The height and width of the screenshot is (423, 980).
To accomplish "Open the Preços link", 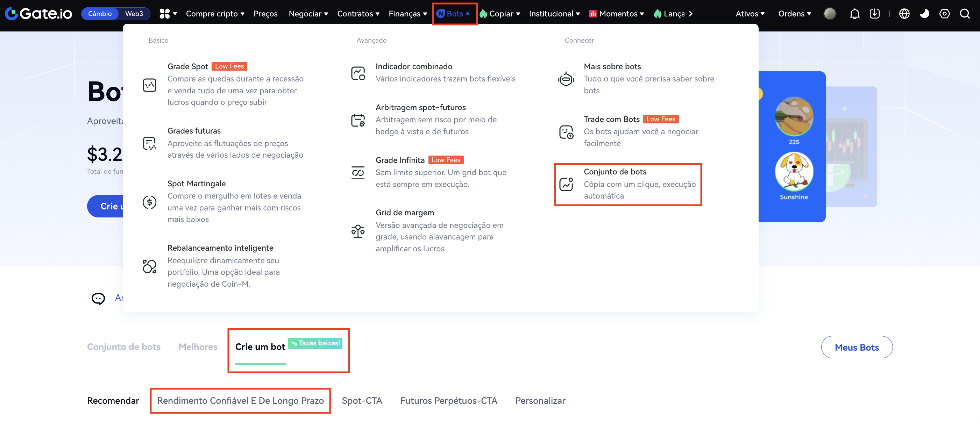I will pos(265,14).
